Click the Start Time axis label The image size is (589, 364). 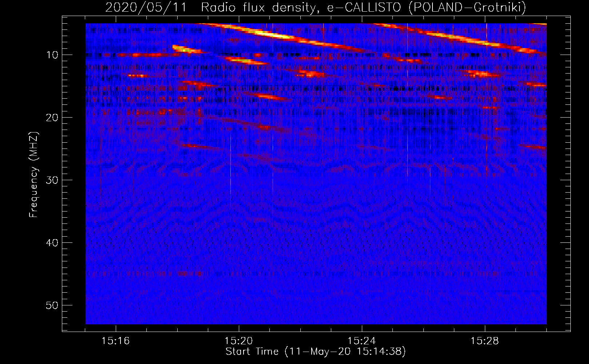316,352
